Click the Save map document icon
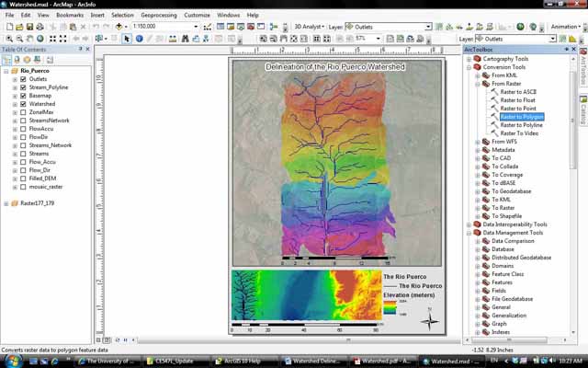 [30, 27]
